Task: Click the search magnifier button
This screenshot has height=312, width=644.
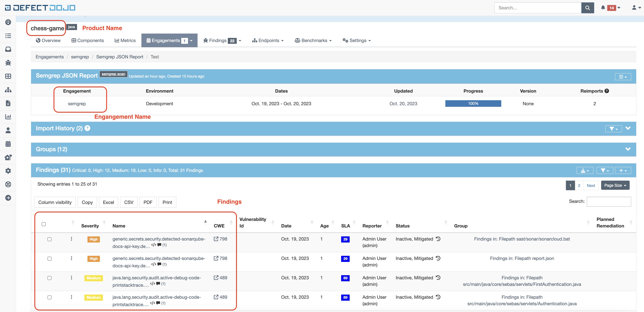Action: pos(587,8)
